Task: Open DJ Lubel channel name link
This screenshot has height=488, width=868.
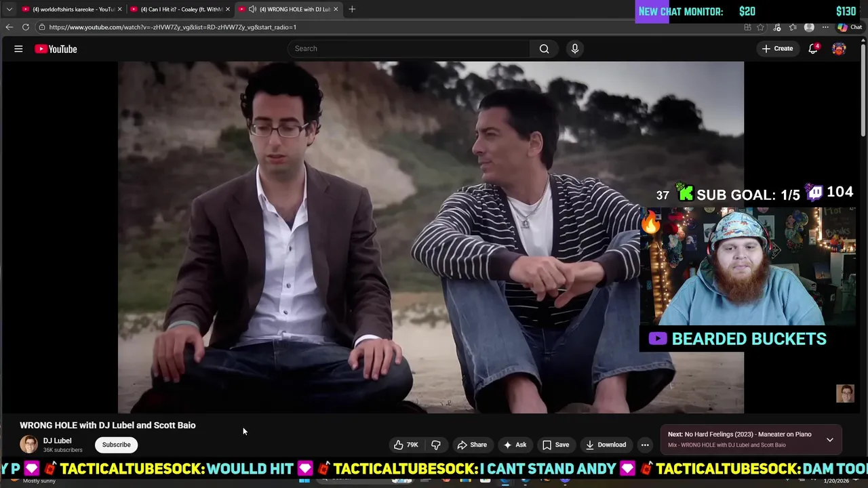Action: [x=57, y=441]
